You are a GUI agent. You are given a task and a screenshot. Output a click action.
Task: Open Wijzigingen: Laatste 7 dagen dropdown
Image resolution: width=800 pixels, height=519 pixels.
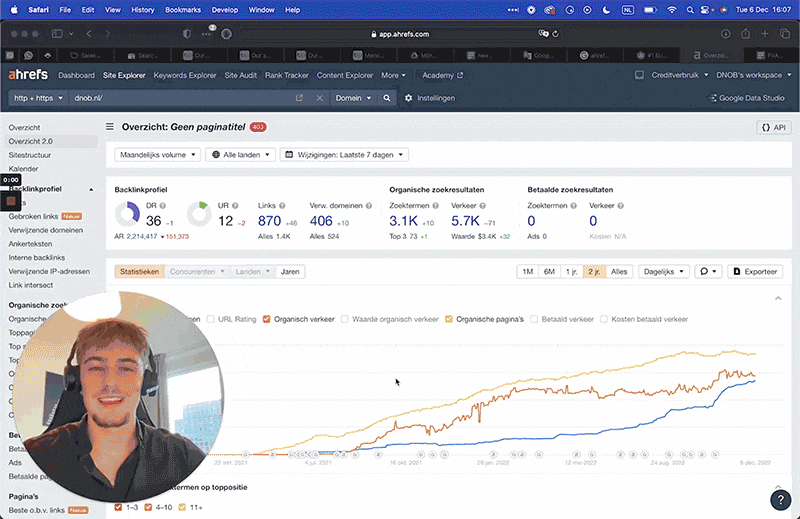coord(344,155)
